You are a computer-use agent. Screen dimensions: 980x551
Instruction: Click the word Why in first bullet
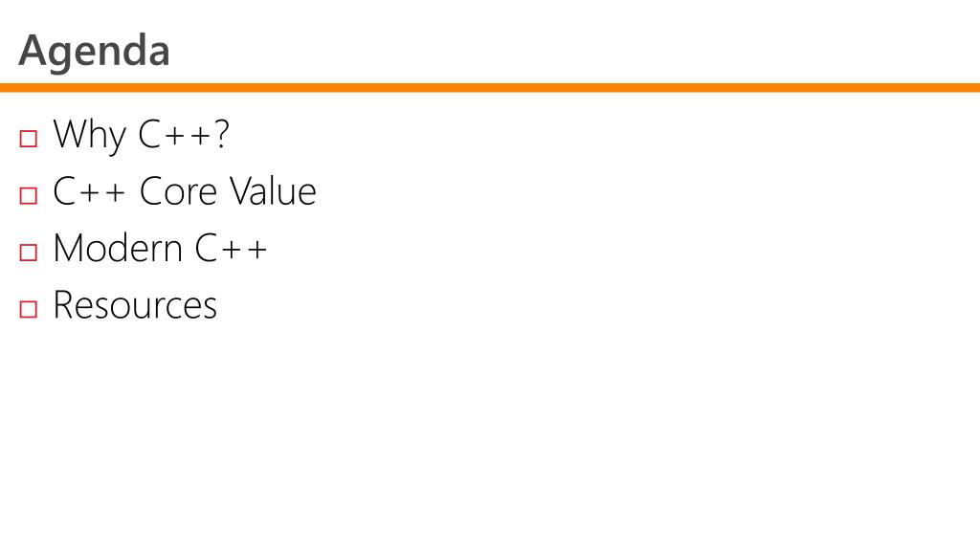tap(89, 135)
